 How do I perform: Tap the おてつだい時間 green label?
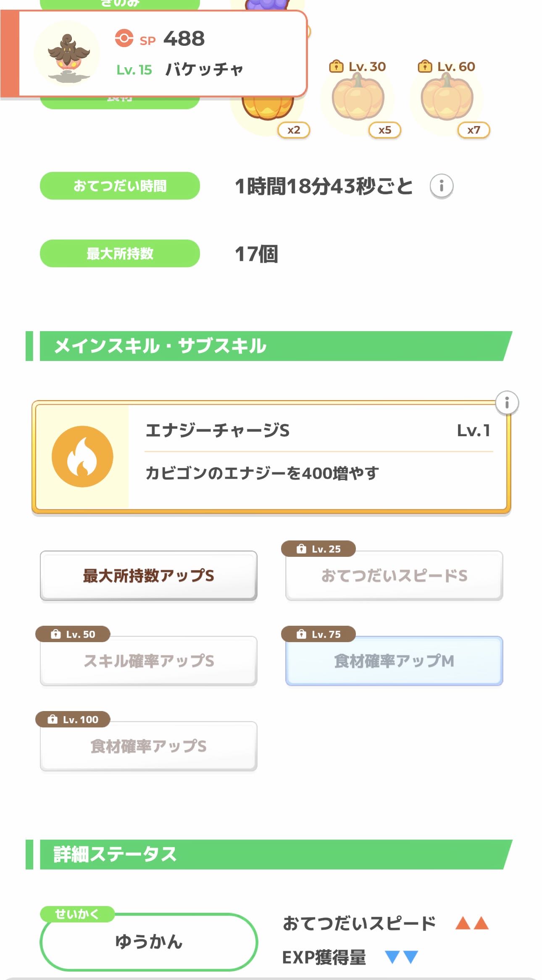120,186
